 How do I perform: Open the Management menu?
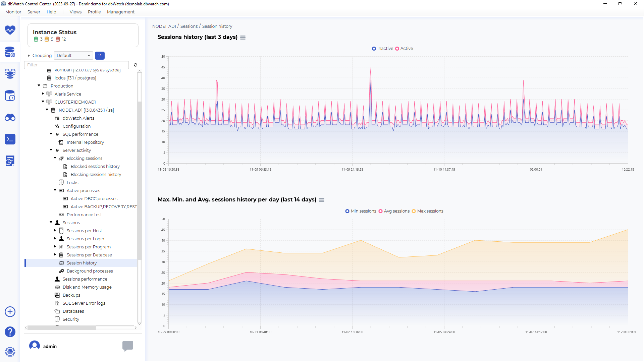tap(121, 12)
